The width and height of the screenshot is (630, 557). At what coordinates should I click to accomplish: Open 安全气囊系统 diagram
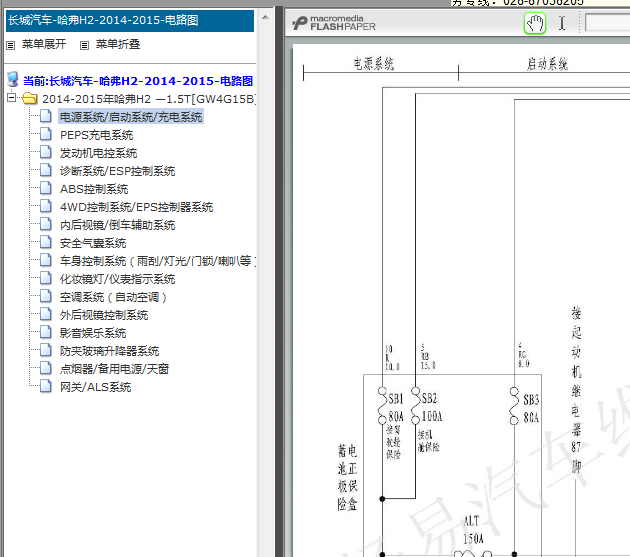click(93, 243)
